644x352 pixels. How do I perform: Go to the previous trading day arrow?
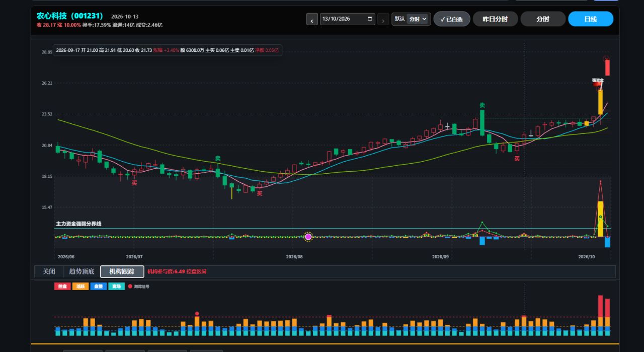(312, 20)
